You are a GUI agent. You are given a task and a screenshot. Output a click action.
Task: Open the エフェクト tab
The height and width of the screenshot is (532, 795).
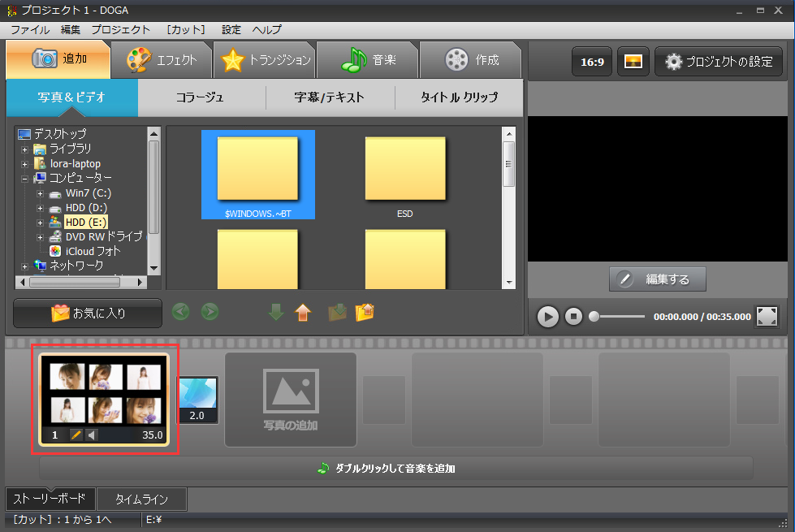point(162,60)
